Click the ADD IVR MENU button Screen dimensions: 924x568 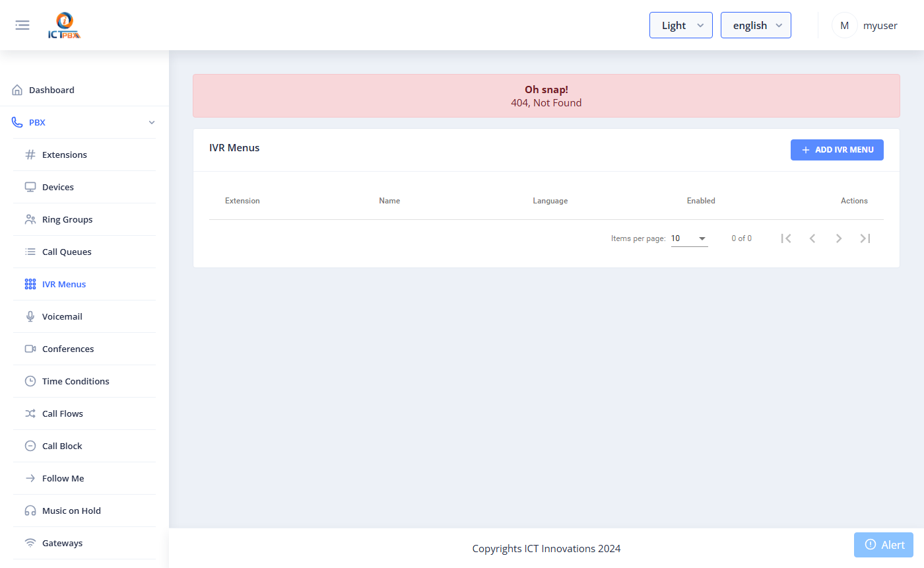click(x=837, y=150)
